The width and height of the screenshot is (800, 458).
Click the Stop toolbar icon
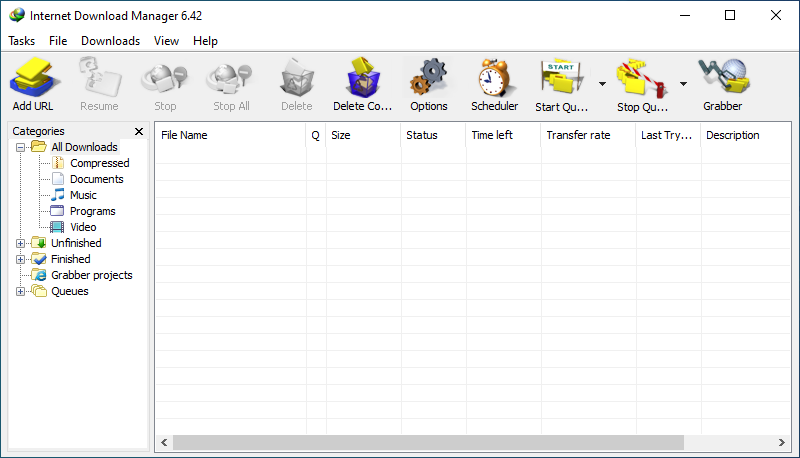pyautogui.click(x=165, y=78)
